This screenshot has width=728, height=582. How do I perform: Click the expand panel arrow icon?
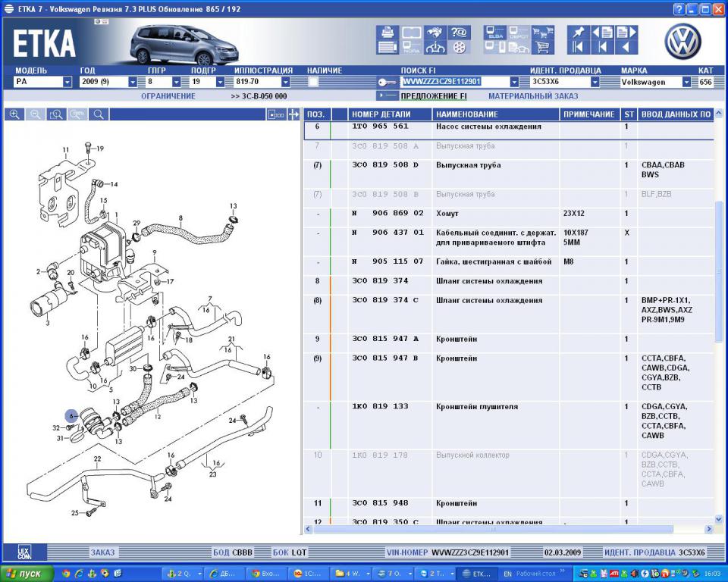(293, 114)
